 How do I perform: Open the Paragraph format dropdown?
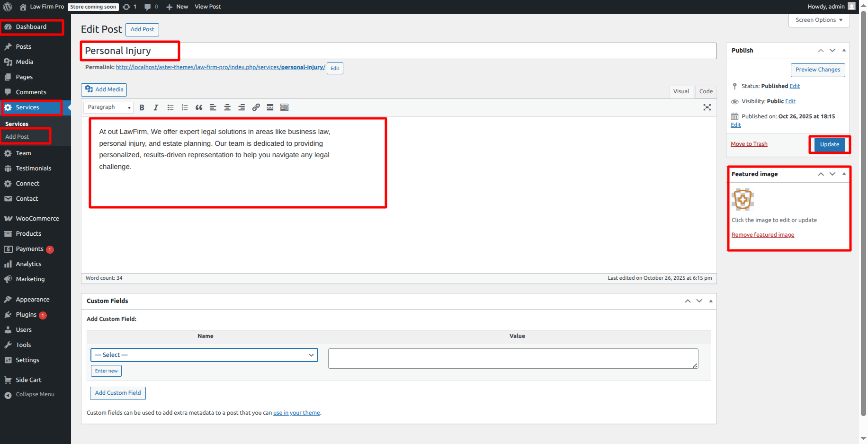(108, 107)
